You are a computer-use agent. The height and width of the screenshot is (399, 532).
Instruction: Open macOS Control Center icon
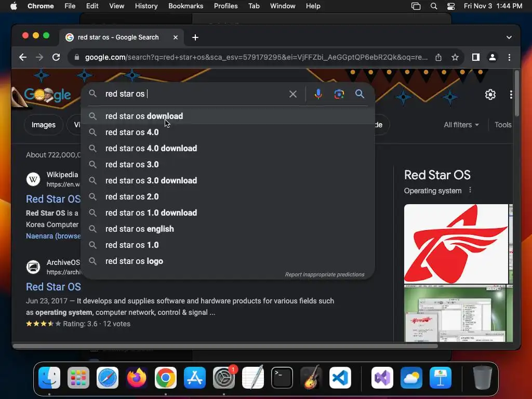click(450, 6)
